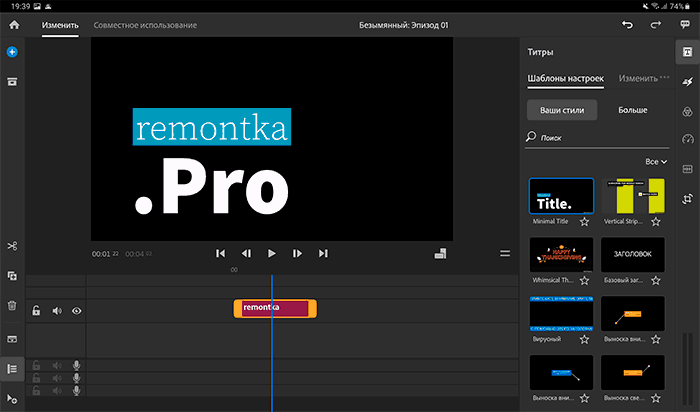
Task: Click the Больше button
Action: [x=633, y=110]
